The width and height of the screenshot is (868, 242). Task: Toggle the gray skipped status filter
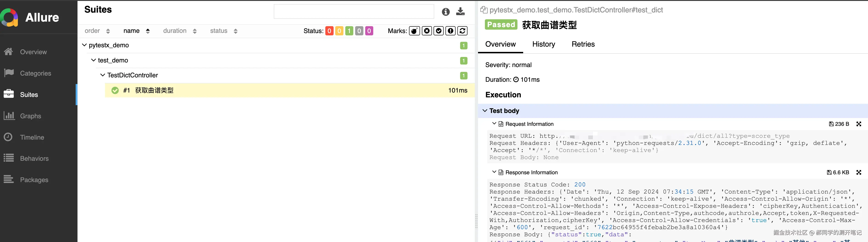coord(359,31)
